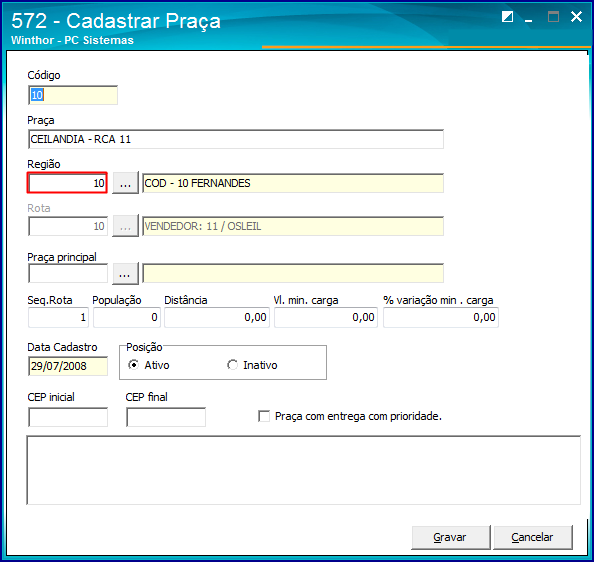Edit the Distância field
594x562 pixels.
coord(217,317)
